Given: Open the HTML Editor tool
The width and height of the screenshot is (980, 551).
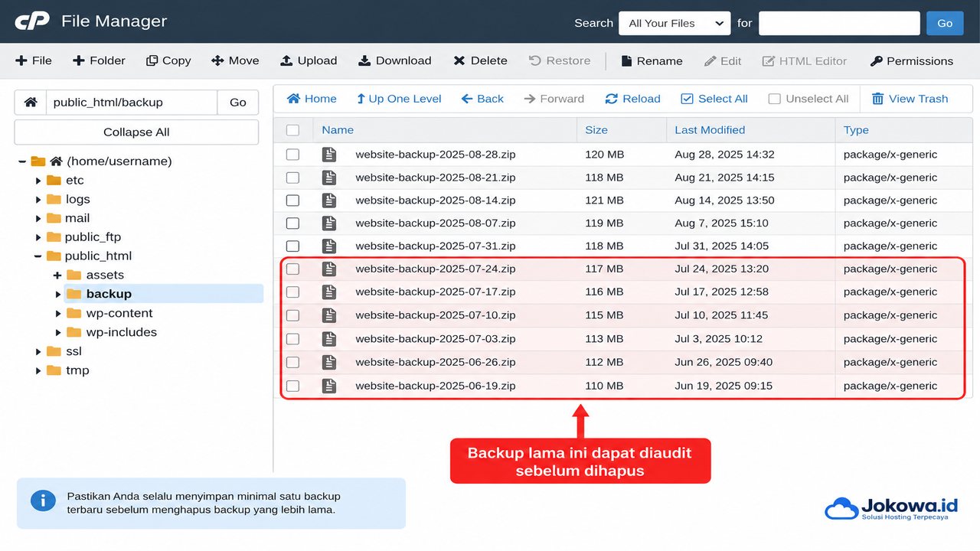Looking at the screenshot, I should pyautogui.click(x=804, y=60).
